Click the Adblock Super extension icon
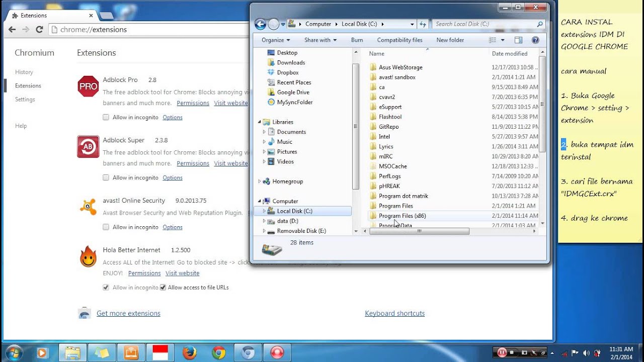This screenshot has height=362, width=644. (x=88, y=147)
